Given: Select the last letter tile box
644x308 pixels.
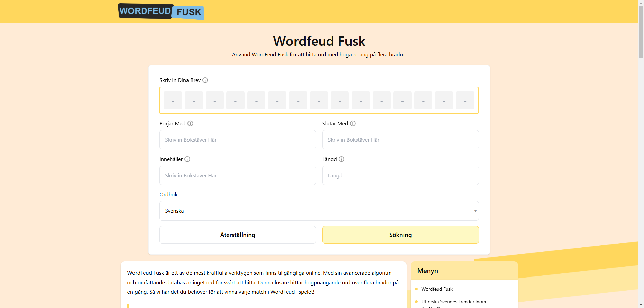Looking at the screenshot, I should [x=465, y=101].
